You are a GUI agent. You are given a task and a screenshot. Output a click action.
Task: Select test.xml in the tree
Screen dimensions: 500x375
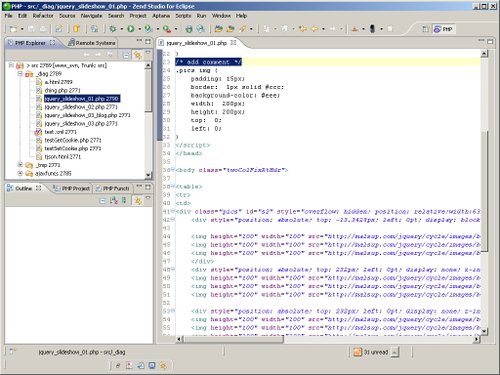[60, 132]
